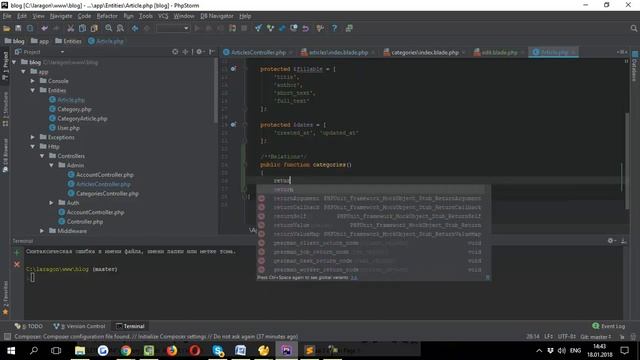
Task: Open the Event Log
Action: coord(609,326)
